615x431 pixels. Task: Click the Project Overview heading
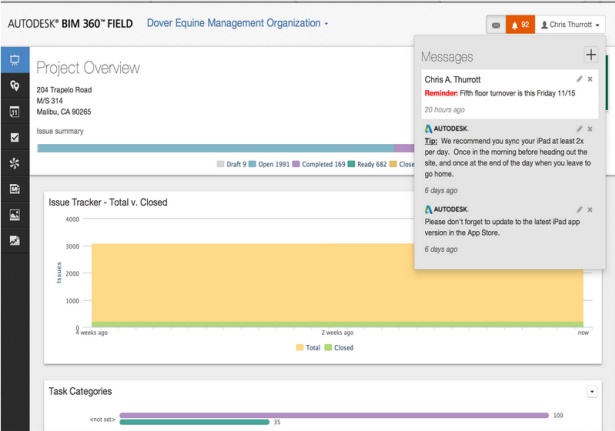point(88,68)
